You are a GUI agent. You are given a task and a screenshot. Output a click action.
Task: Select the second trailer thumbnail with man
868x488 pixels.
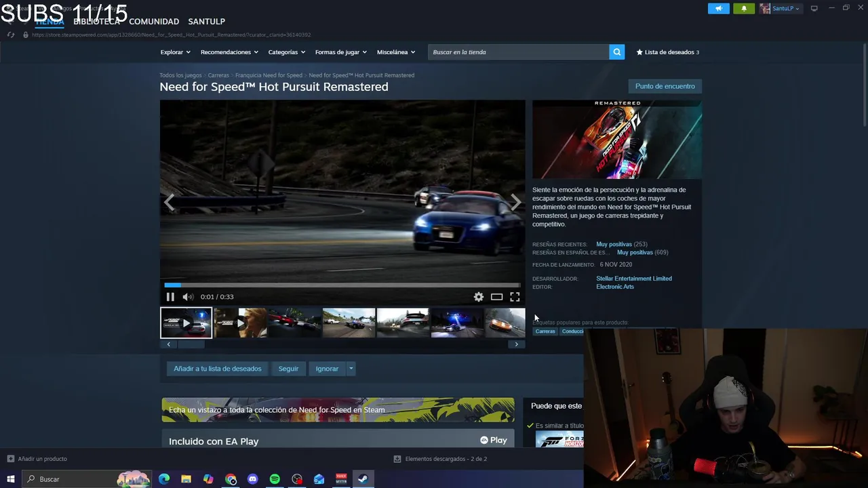click(x=239, y=323)
